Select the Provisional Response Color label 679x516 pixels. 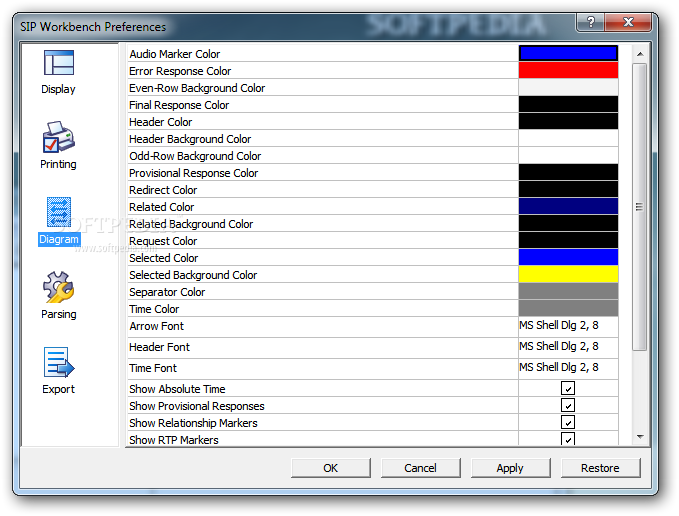[x=194, y=173]
